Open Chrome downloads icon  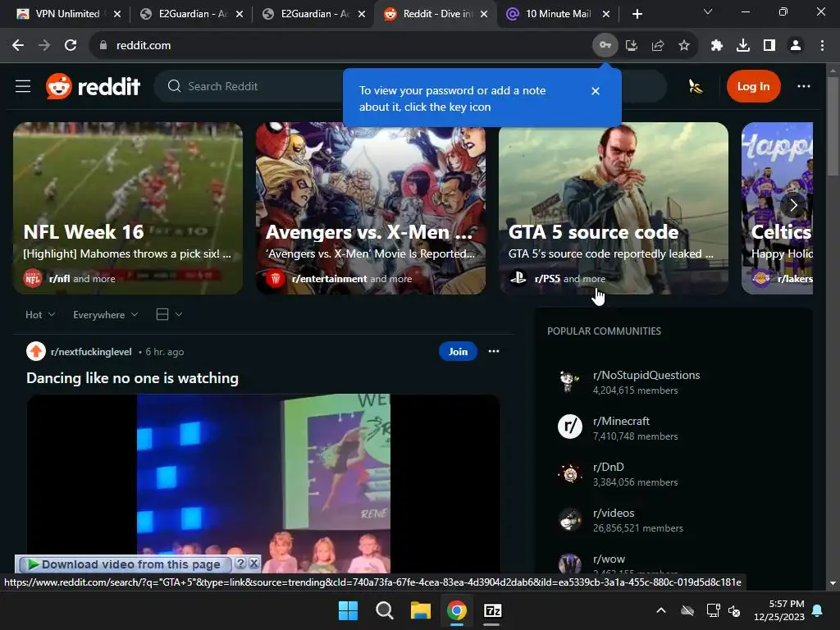coord(743,46)
